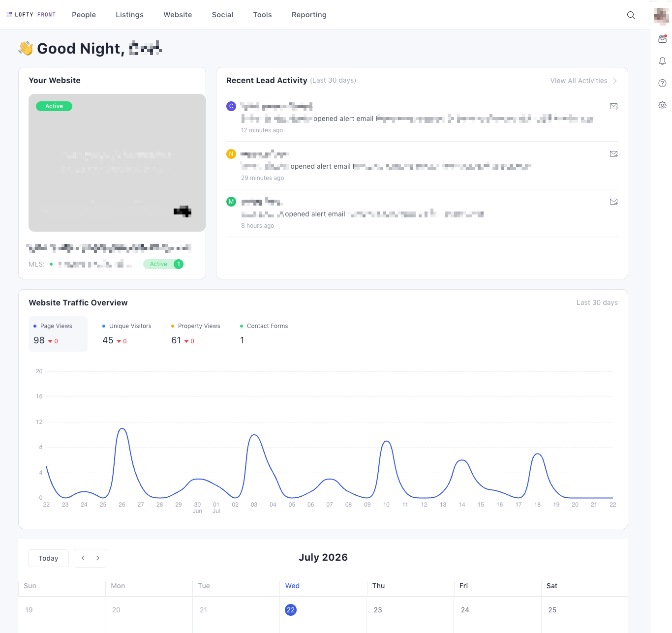672x633 pixels.
Task: Select calendar day 21
Action: 204,610
